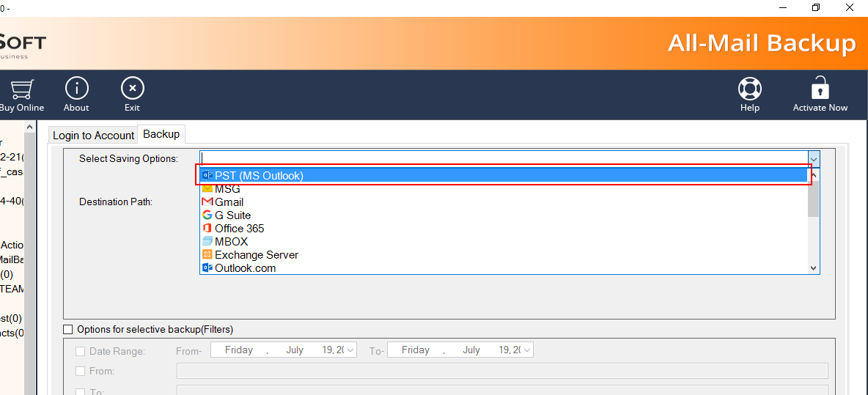Switch to Login to Account tab
Screen dimensions: 868x395
93,136
